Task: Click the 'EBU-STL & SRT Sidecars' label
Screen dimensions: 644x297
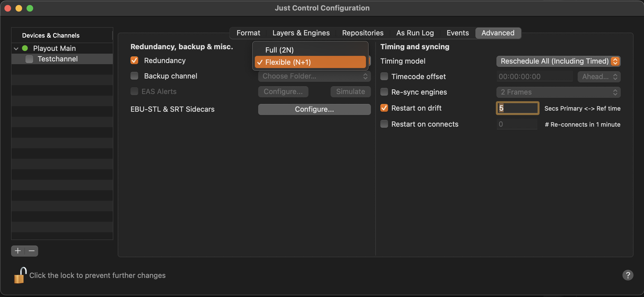Action: tap(172, 109)
